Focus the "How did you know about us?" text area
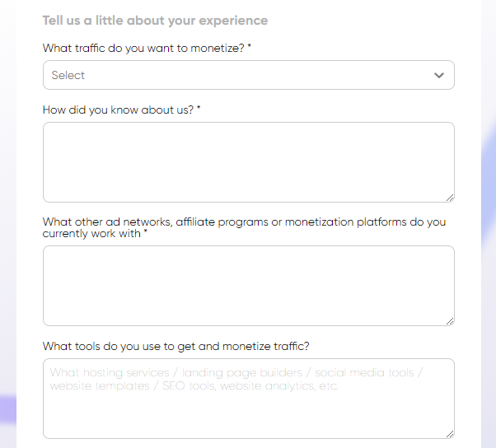496x448 pixels. [x=248, y=161]
